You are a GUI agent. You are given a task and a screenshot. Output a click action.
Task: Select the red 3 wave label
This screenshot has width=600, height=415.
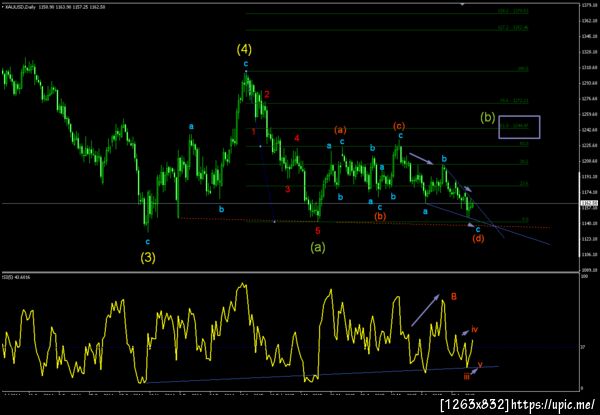pos(287,189)
